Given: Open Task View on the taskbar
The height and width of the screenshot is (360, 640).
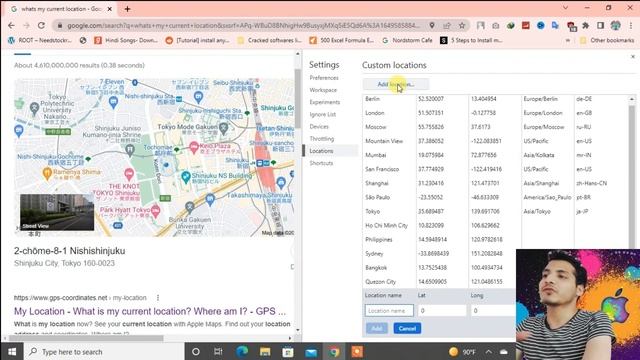Looking at the screenshot, I should pos(218,351).
